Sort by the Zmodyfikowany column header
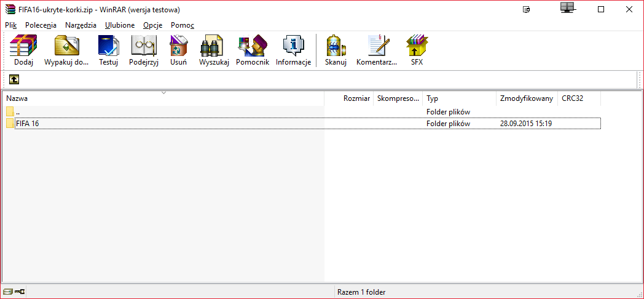The image size is (644, 299). (526, 98)
